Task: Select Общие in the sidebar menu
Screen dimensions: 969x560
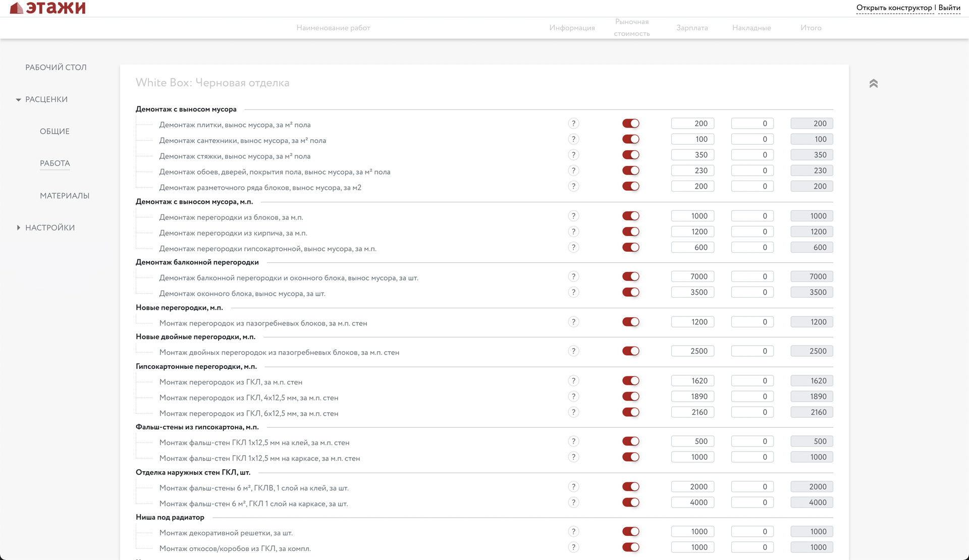Action: tap(55, 132)
